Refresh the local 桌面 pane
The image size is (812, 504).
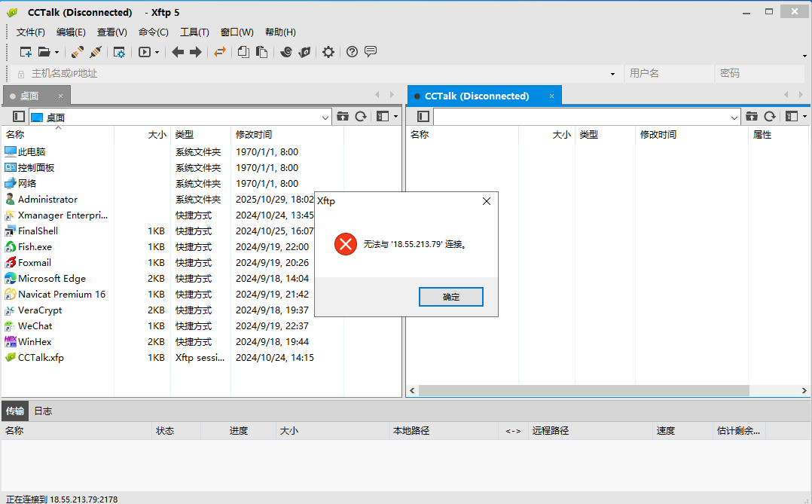[x=361, y=117]
